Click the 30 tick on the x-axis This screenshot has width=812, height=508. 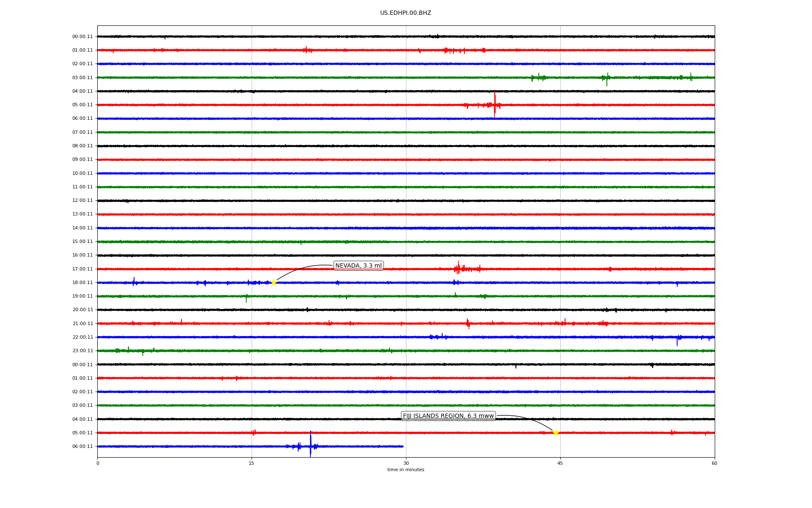[x=406, y=463]
